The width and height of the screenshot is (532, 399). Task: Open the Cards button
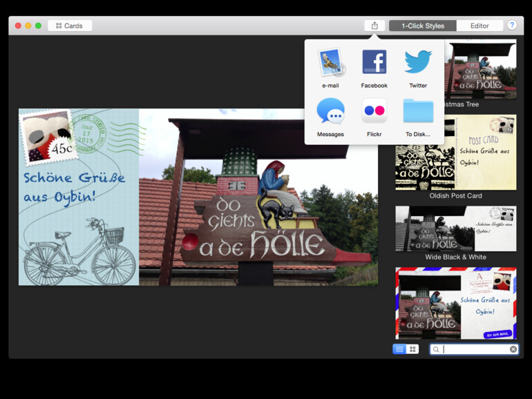(70, 26)
